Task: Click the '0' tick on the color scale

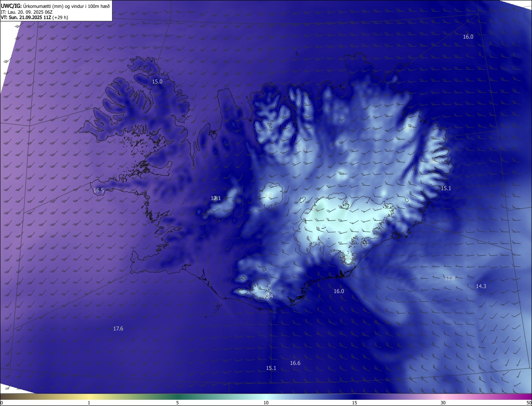Action: click(x=2, y=403)
